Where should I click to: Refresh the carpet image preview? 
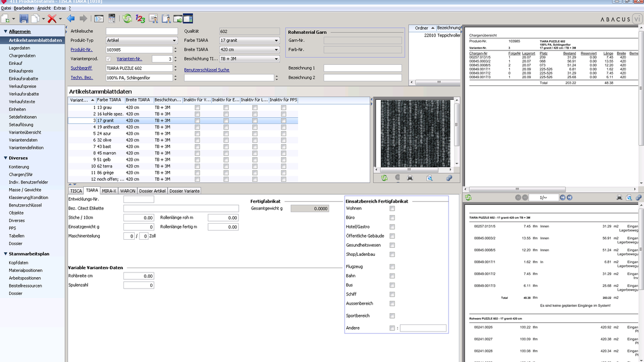click(384, 178)
